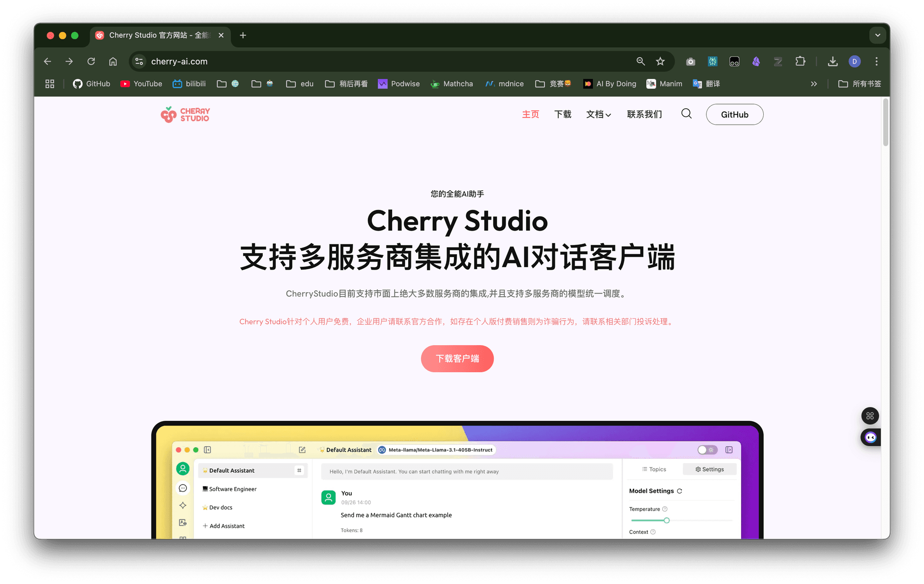Open the 竞赛 bookmark folder
924x584 pixels.
click(x=553, y=84)
